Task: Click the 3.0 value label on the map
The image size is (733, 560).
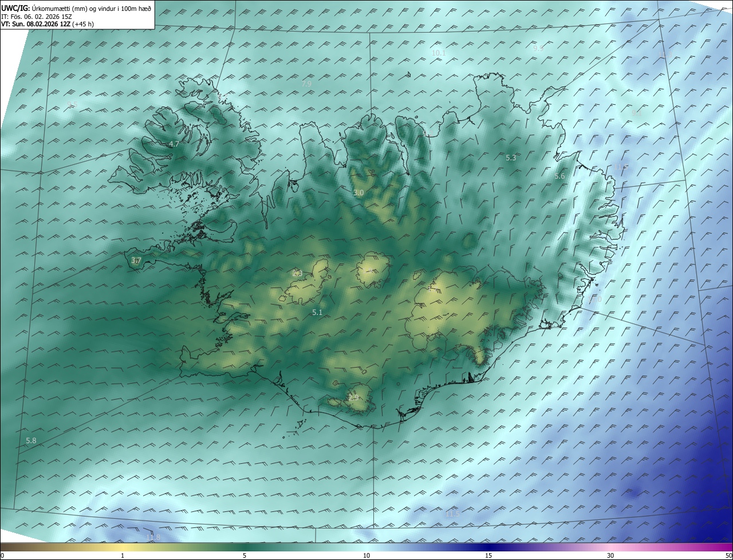Action: point(358,193)
